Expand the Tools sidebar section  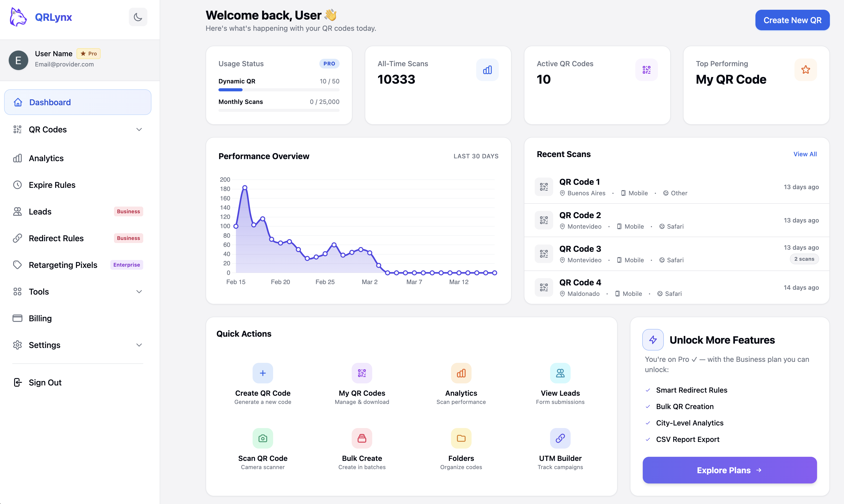[78, 292]
